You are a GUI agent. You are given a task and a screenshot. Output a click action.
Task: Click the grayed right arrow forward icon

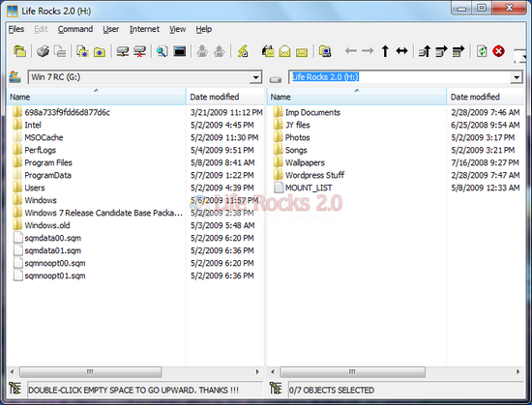point(368,51)
